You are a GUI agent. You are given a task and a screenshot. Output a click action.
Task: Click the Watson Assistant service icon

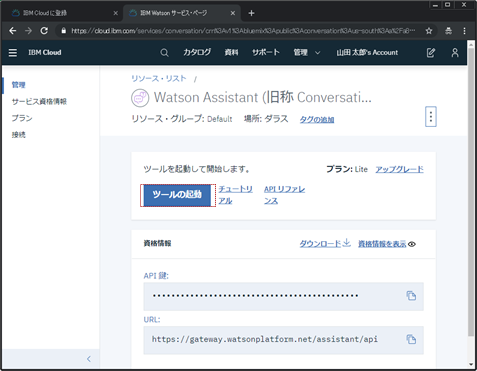point(140,98)
